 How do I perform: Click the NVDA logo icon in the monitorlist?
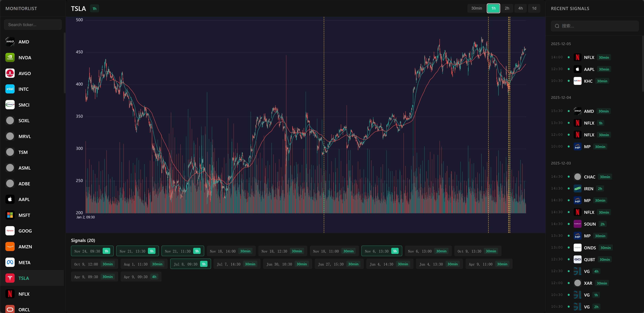[10, 58]
